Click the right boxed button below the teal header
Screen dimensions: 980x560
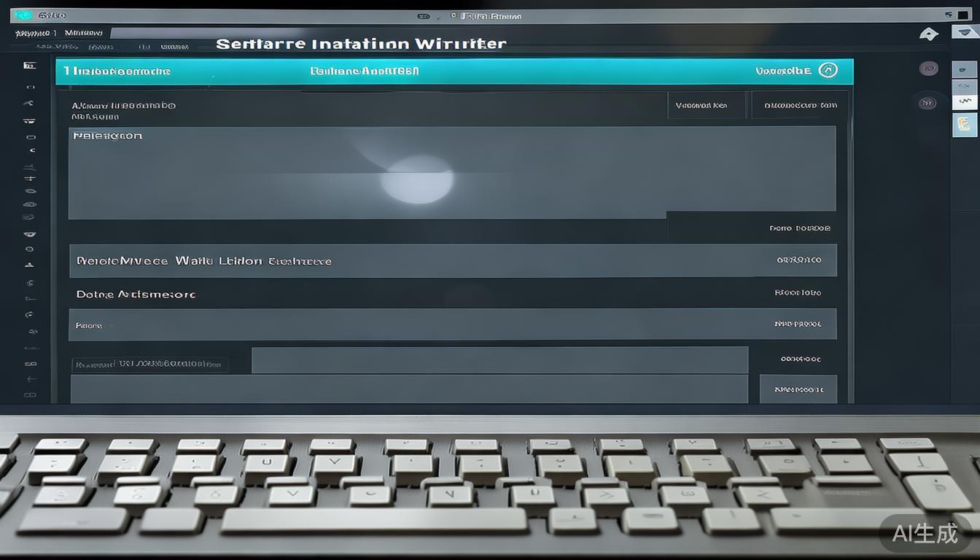click(x=799, y=106)
